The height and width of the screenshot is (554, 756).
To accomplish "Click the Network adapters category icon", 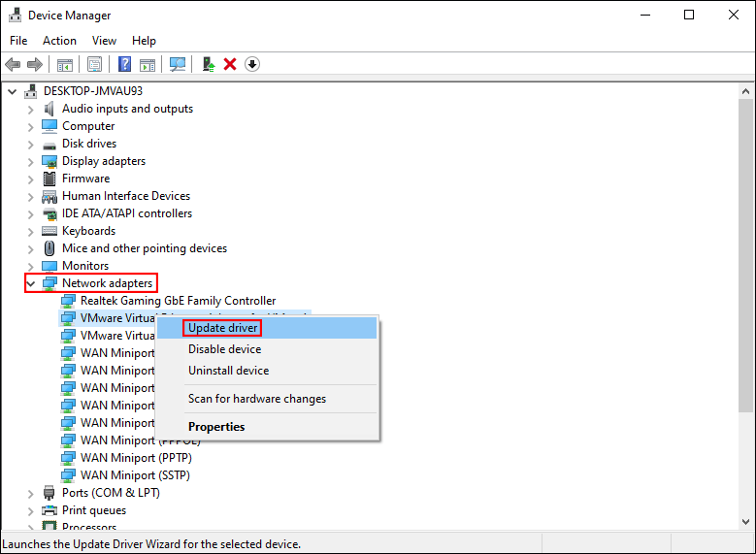I will 49,283.
